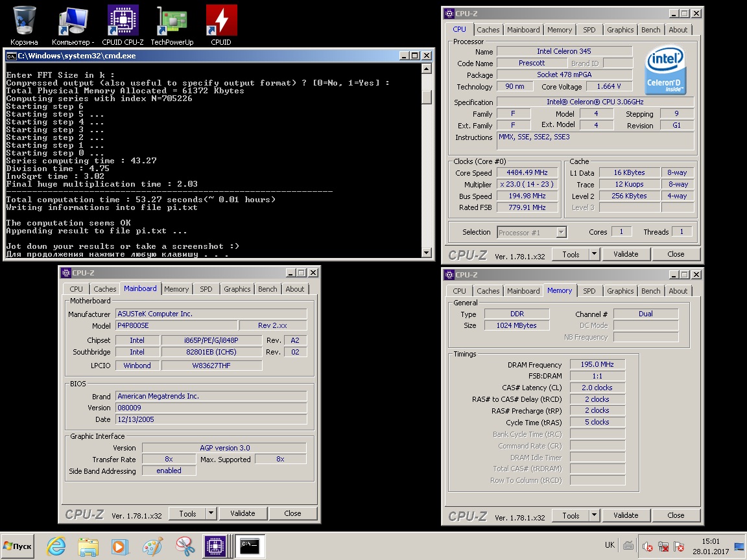
Task: Minimize the cmd.exe window
Action: 404,56
